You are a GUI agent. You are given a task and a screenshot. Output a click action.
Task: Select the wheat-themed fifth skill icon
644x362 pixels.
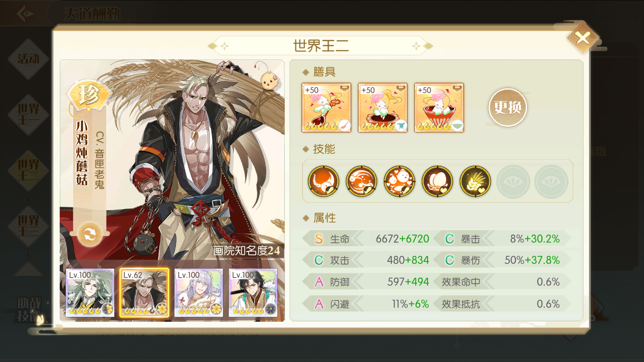pos(475,181)
